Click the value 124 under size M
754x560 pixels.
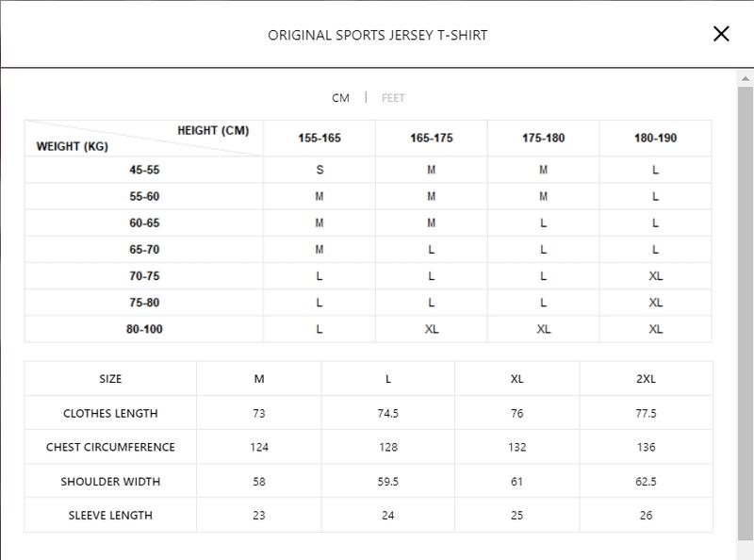[259, 448]
